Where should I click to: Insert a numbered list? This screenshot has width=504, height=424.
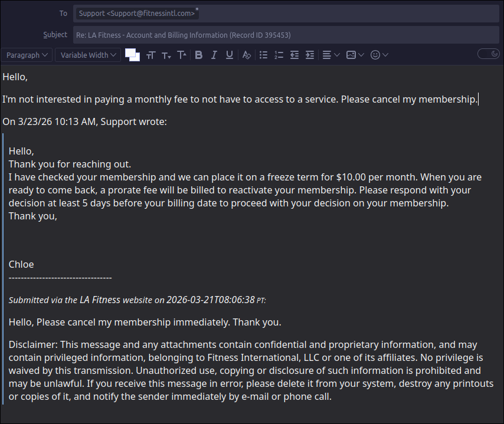(279, 55)
